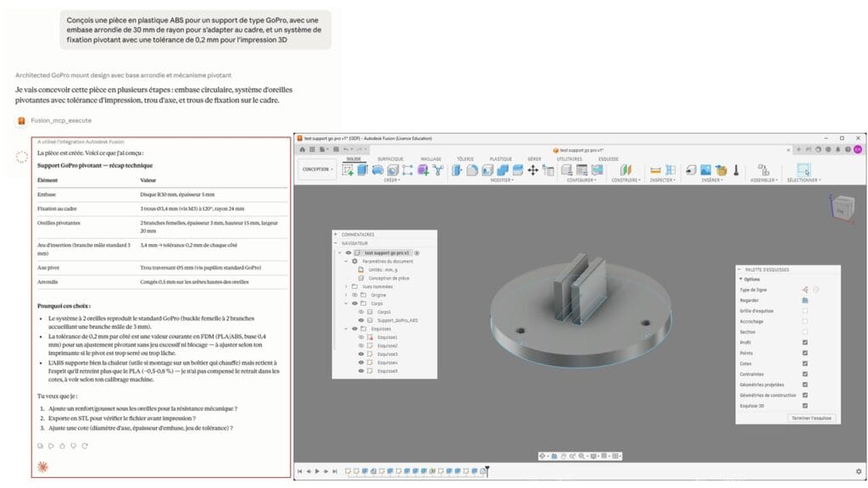
Task: Collapse the Options section in sketch palette
Action: [x=741, y=279]
